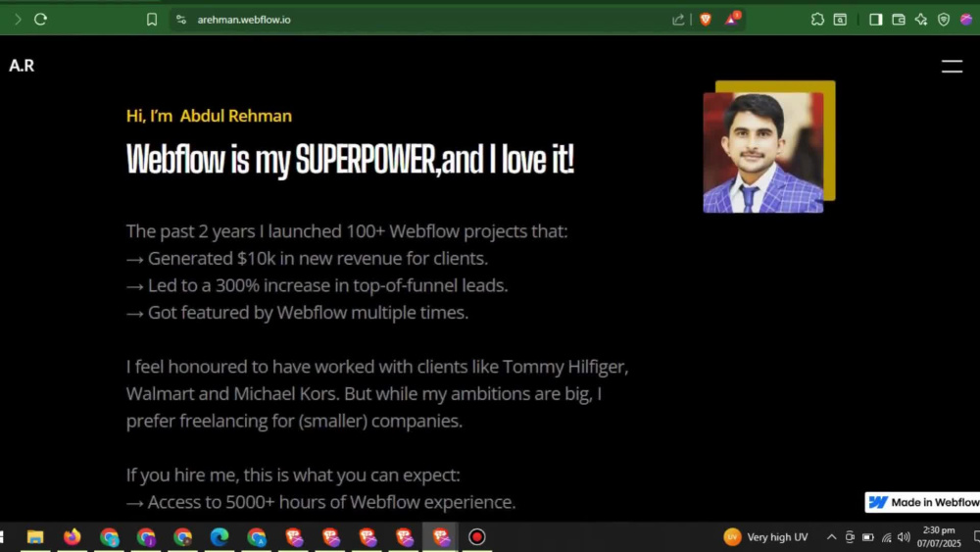This screenshot has height=552, width=980.
Task: Click the A.R site logo
Action: pos(22,66)
